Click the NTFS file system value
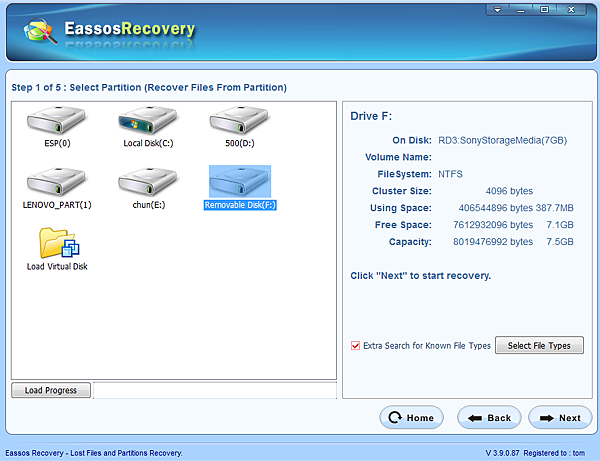This screenshot has width=600, height=461. (450, 174)
